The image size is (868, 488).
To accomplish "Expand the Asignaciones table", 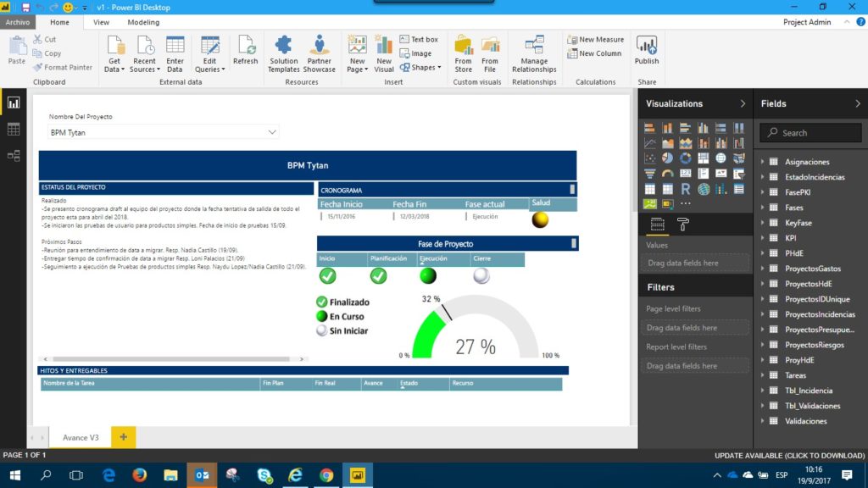I will pyautogui.click(x=762, y=162).
